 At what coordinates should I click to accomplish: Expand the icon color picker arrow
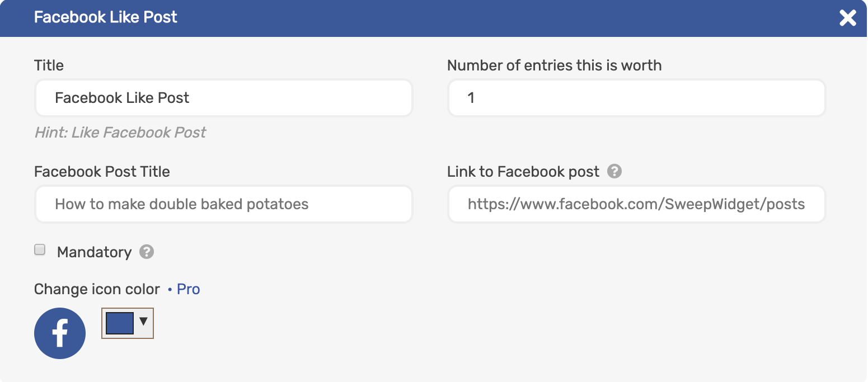[x=144, y=322]
